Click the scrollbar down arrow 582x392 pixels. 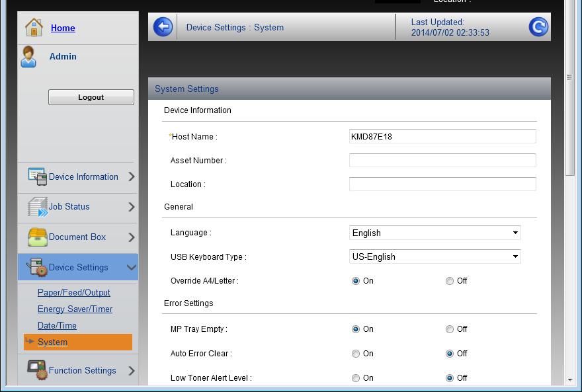[x=569, y=379]
